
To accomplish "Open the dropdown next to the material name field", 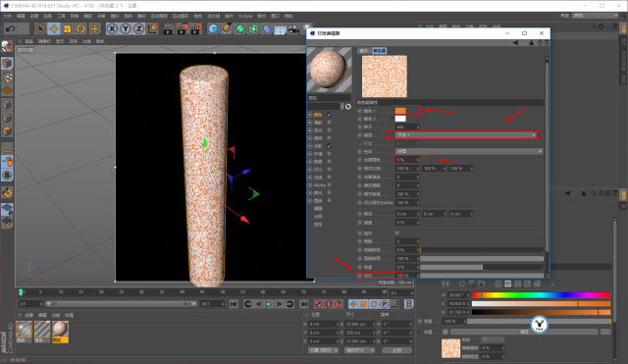I will click(x=342, y=106).
